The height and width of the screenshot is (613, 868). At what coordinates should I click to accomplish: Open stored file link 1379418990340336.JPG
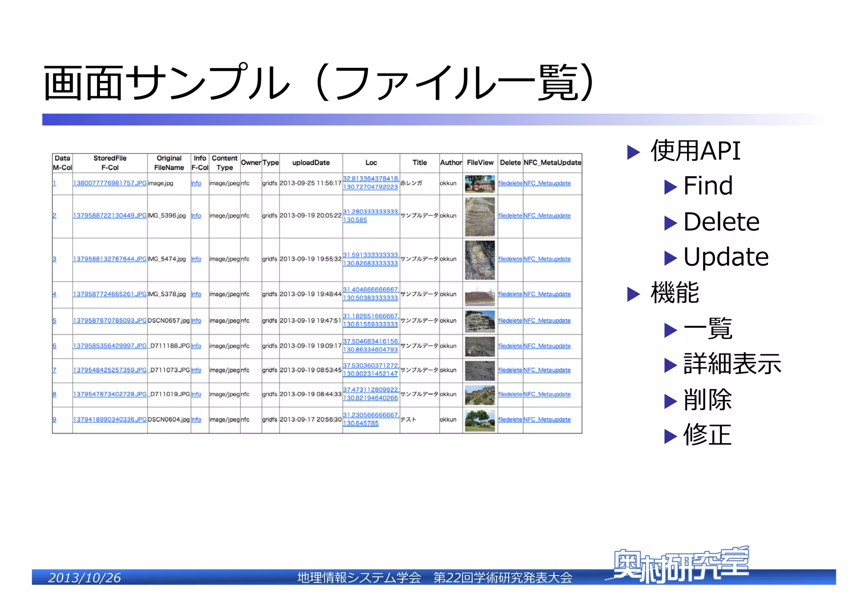coord(110,419)
